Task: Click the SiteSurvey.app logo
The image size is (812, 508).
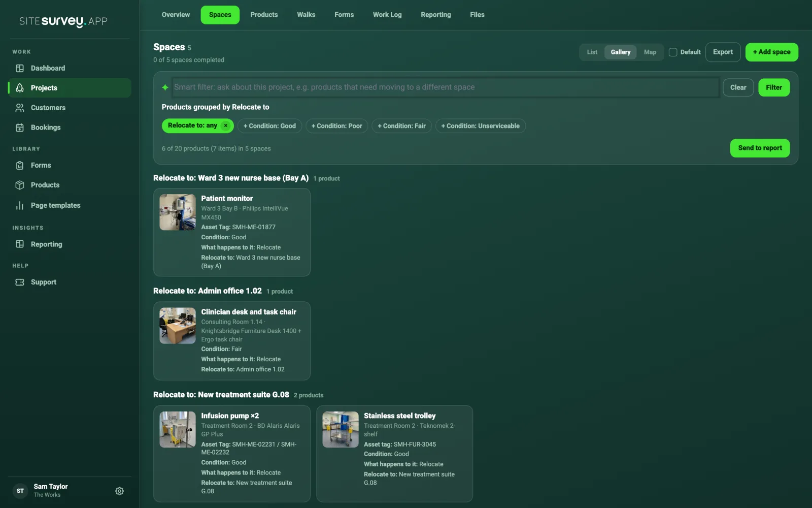Action: pos(63,21)
